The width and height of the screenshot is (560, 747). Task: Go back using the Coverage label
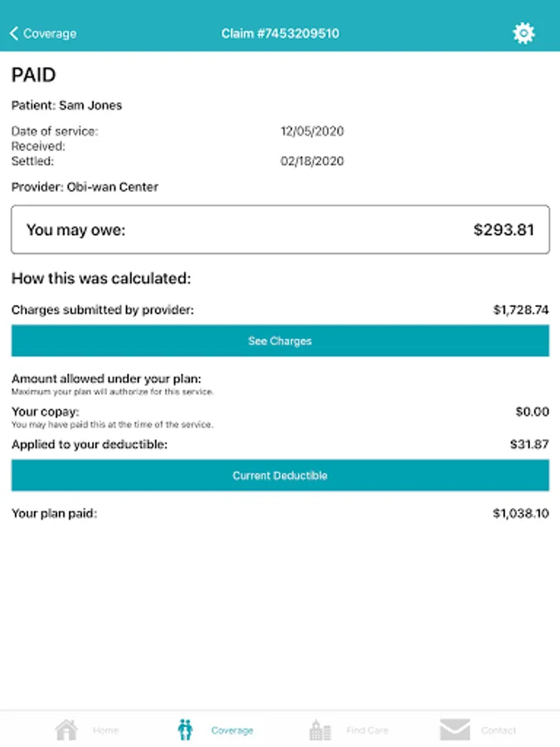[x=50, y=33]
